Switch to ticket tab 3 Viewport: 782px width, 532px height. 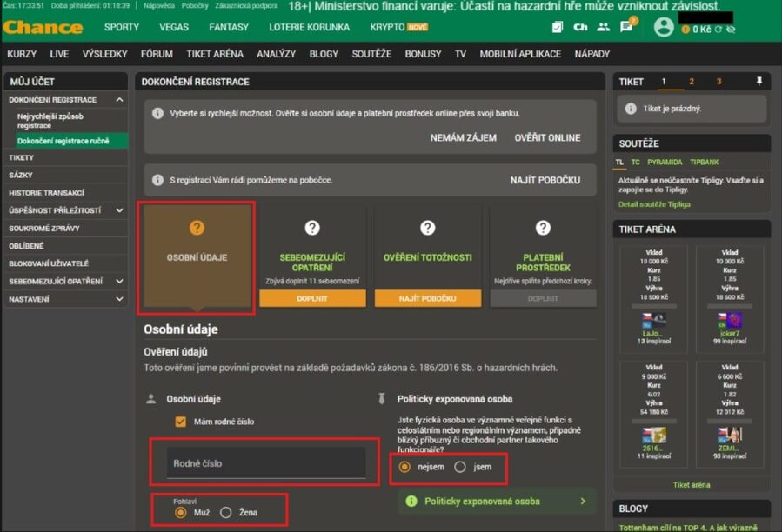[x=719, y=81]
